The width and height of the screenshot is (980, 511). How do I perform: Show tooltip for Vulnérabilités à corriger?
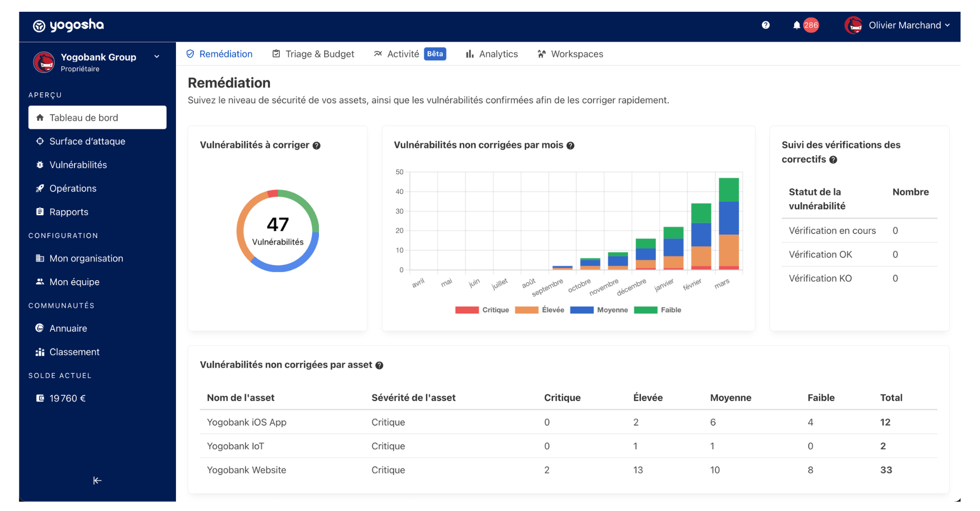click(x=317, y=146)
